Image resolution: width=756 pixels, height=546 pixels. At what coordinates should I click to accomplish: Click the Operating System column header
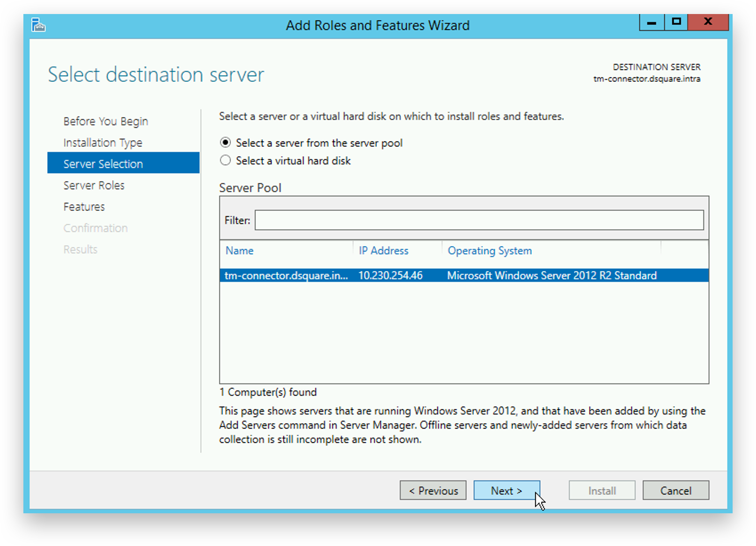pyautogui.click(x=490, y=251)
